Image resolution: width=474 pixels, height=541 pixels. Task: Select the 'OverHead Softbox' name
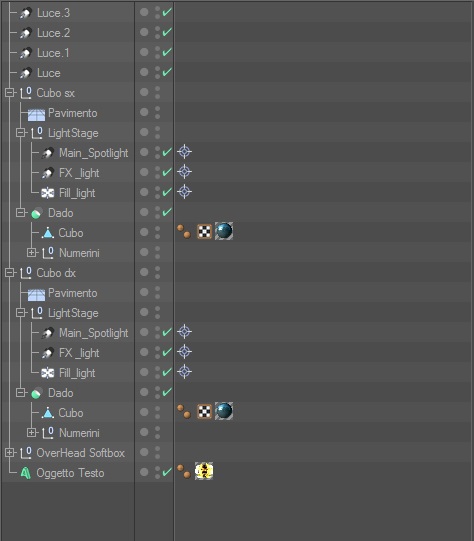click(80, 453)
